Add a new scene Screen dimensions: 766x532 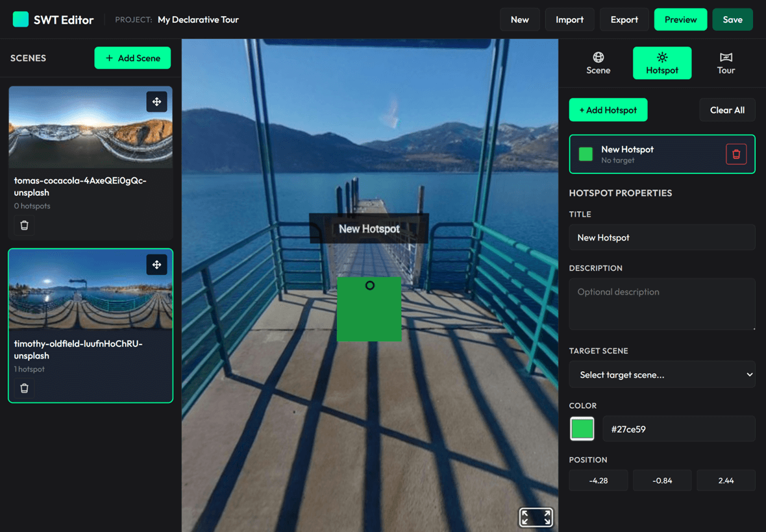(x=132, y=58)
